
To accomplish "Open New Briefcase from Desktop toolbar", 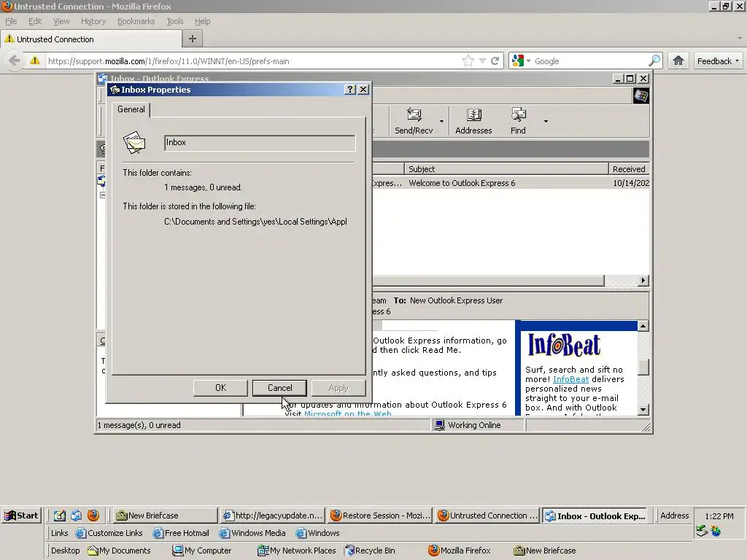I will coord(545,551).
